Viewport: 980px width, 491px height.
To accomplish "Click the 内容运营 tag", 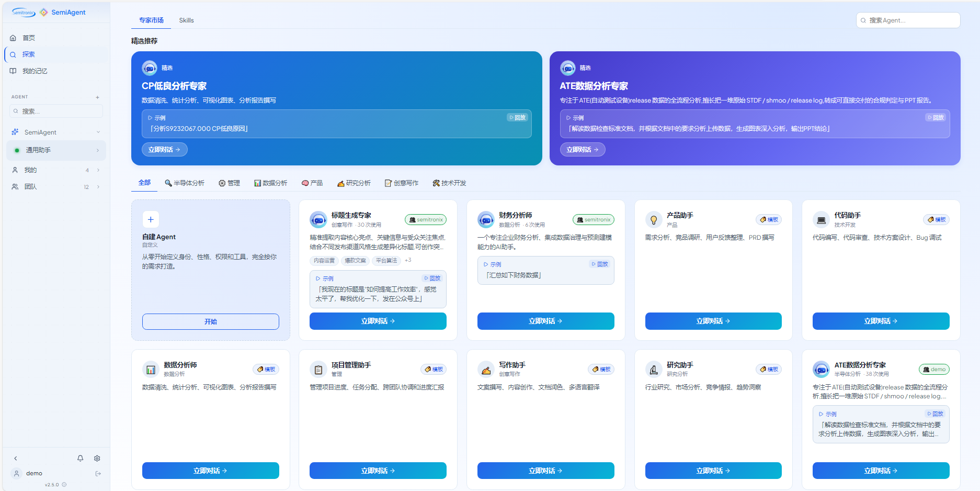I will pyautogui.click(x=324, y=261).
